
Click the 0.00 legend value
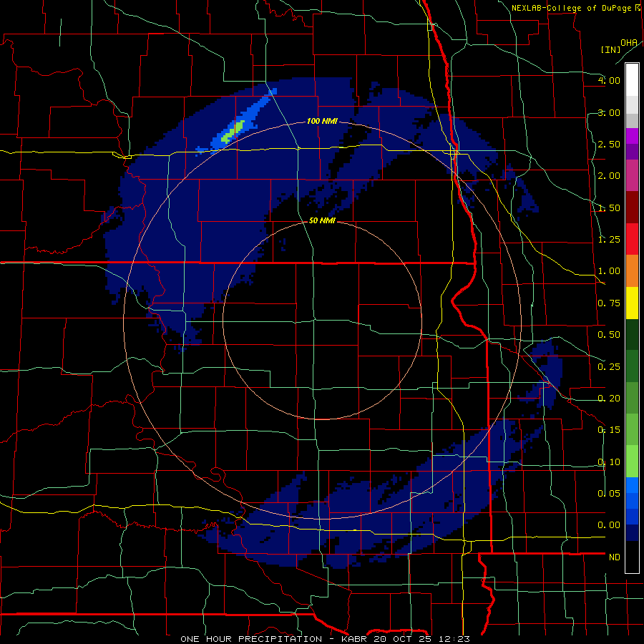coord(609,525)
